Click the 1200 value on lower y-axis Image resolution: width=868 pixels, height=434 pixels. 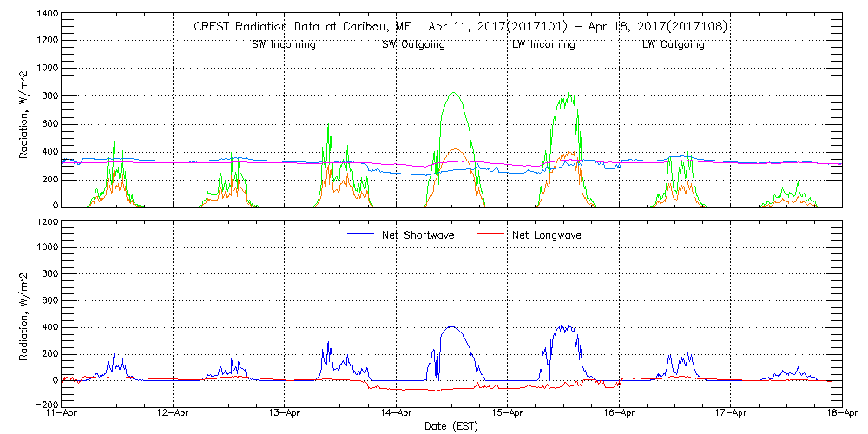(46, 221)
